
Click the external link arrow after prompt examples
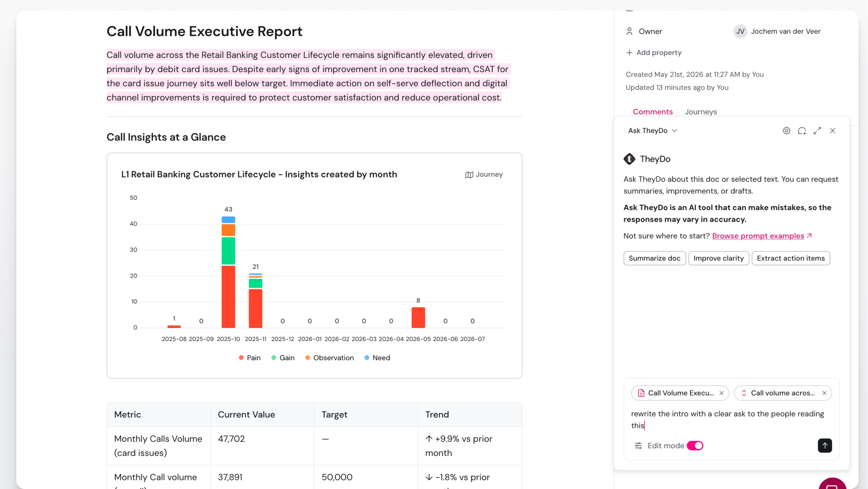pos(809,235)
